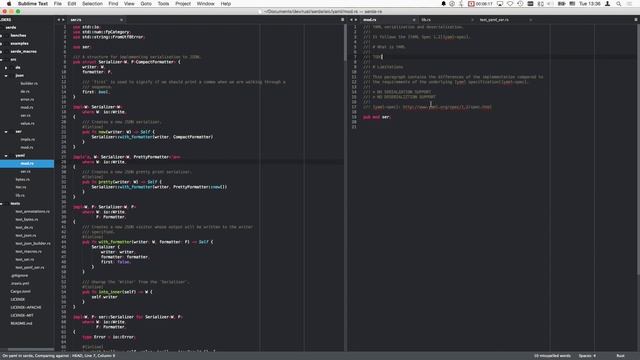Collapse the json folder arrow

6,76
